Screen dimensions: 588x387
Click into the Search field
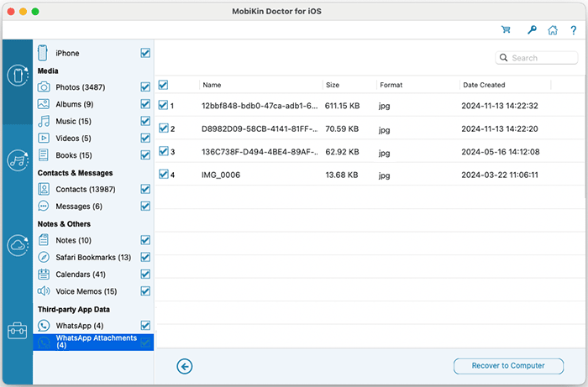coord(537,58)
